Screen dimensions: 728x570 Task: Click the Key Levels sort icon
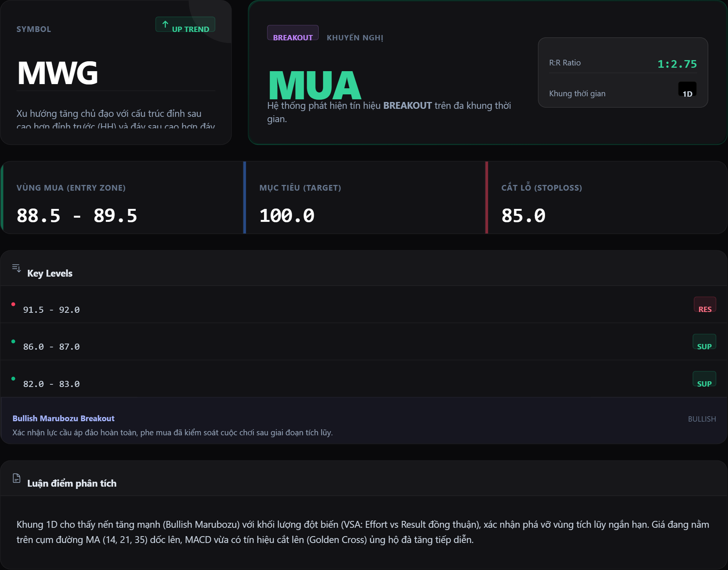pos(16,268)
